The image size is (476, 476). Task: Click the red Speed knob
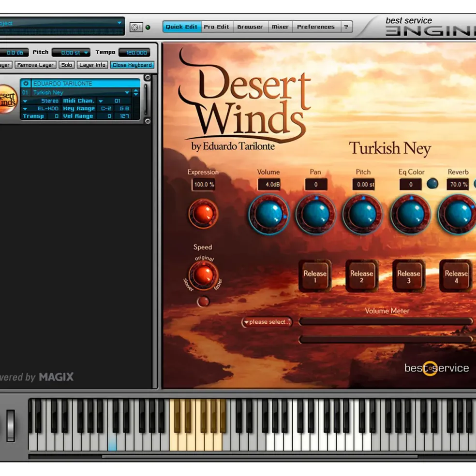pyautogui.click(x=203, y=275)
